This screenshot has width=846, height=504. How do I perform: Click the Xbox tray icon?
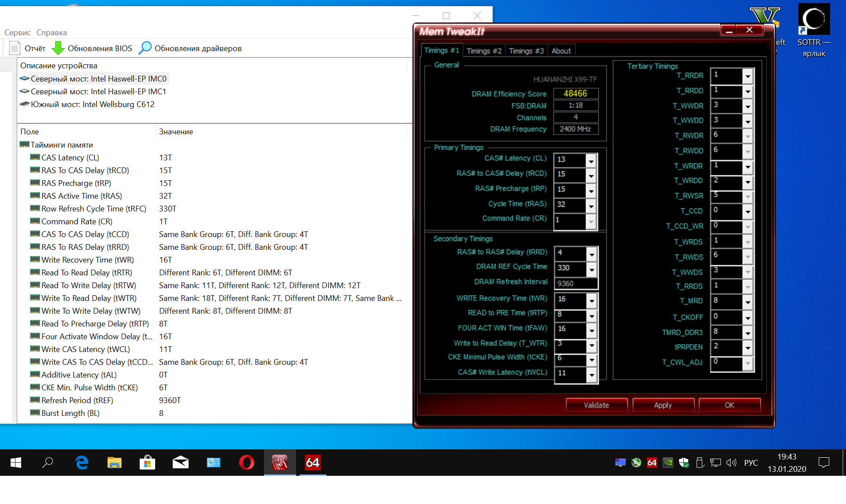636,463
